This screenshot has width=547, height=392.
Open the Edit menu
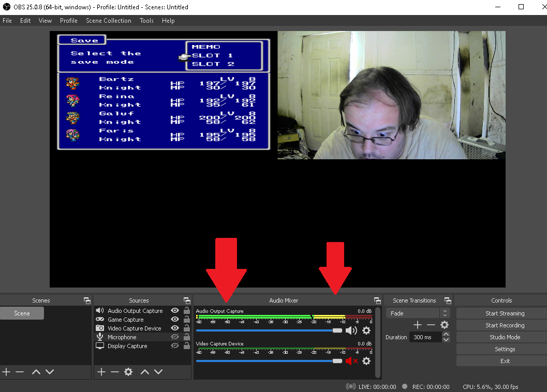point(25,21)
